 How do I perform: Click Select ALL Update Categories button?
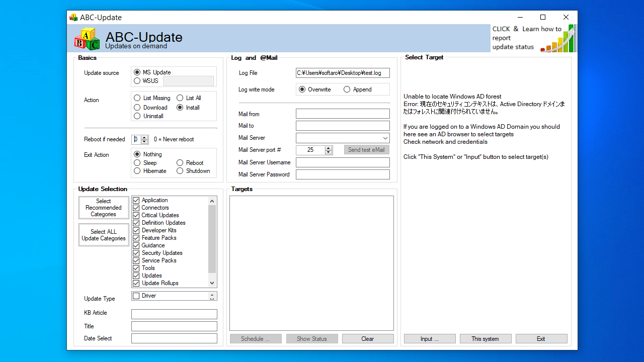(x=104, y=235)
